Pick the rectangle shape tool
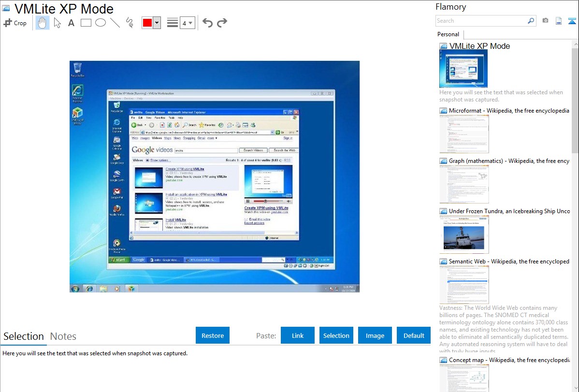579x392 pixels. pos(86,23)
